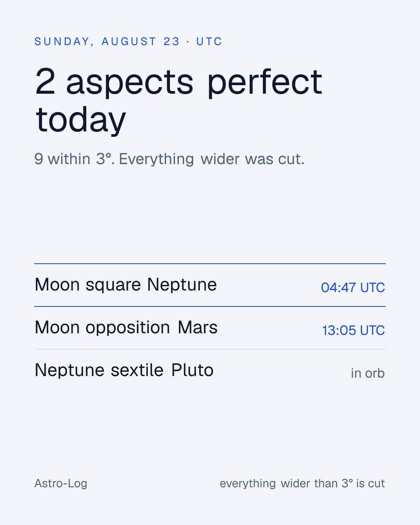Open the Moon square Neptune entry
This screenshot has height=525, width=420.
(x=210, y=285)
